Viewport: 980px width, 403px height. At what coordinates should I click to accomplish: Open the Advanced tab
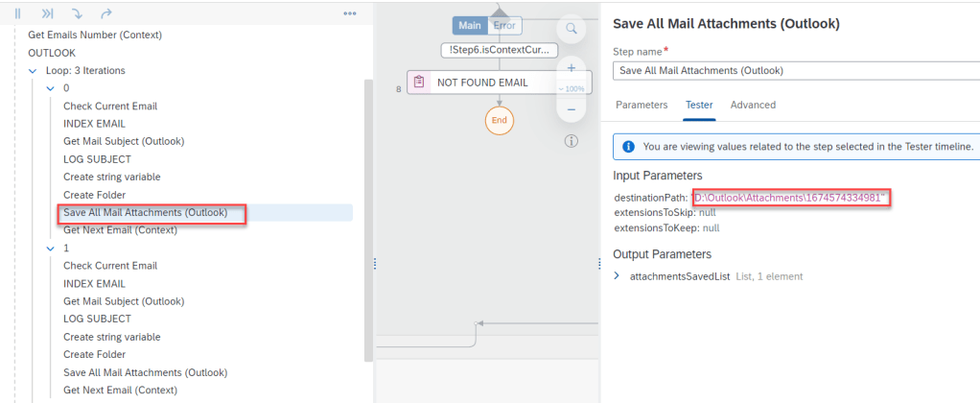pos(753,105)
